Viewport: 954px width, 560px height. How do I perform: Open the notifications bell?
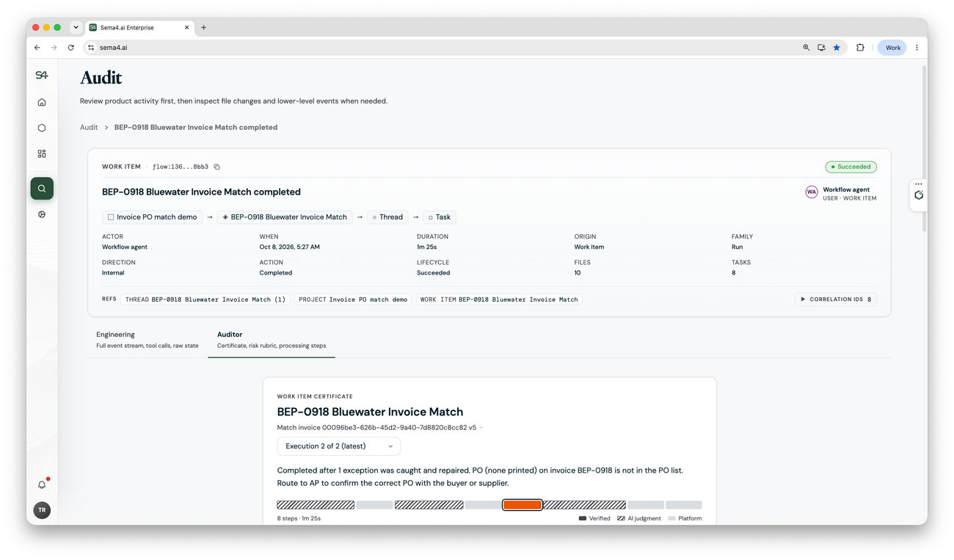pyautogui.click(x=42, y=484)
